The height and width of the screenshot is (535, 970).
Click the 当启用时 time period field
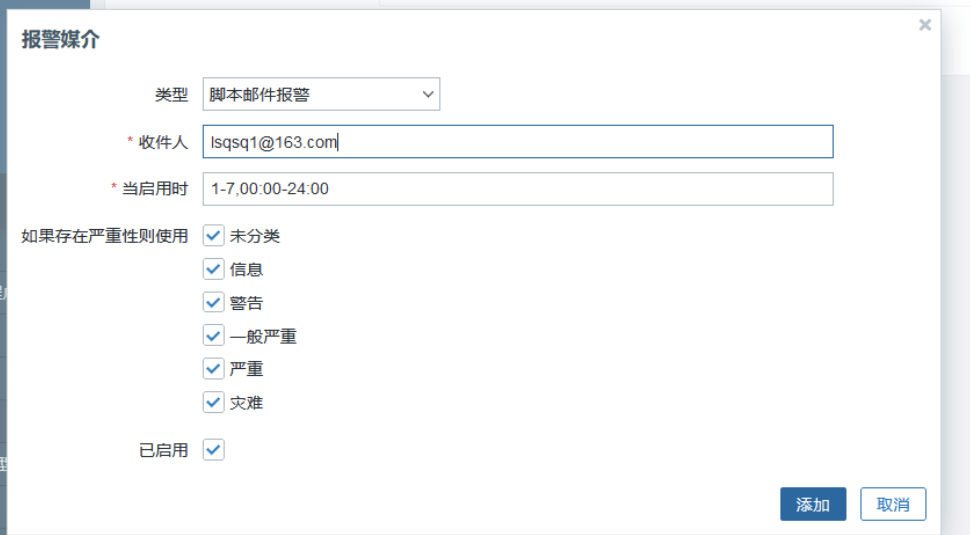point(518,189)
